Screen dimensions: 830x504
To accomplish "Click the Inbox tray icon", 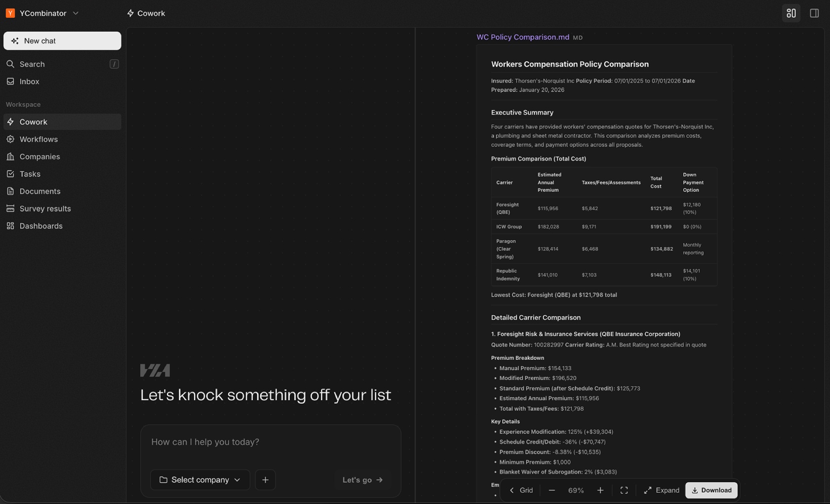I will click(x=10, y=82).
